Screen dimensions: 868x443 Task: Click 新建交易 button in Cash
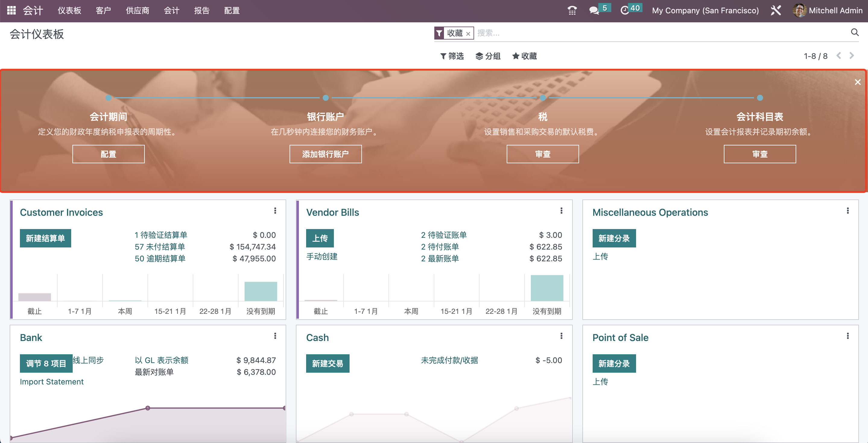point(328,363)
